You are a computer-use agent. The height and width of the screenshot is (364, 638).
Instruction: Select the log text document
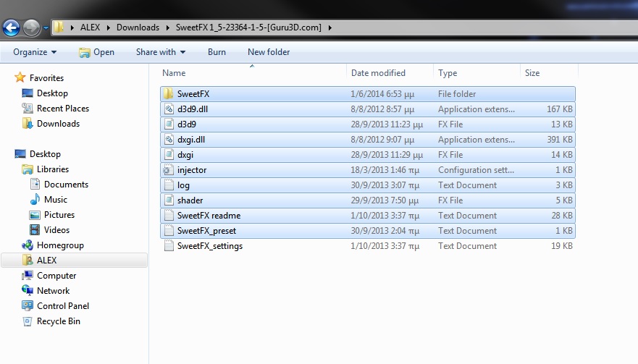[x=367, y=185]
